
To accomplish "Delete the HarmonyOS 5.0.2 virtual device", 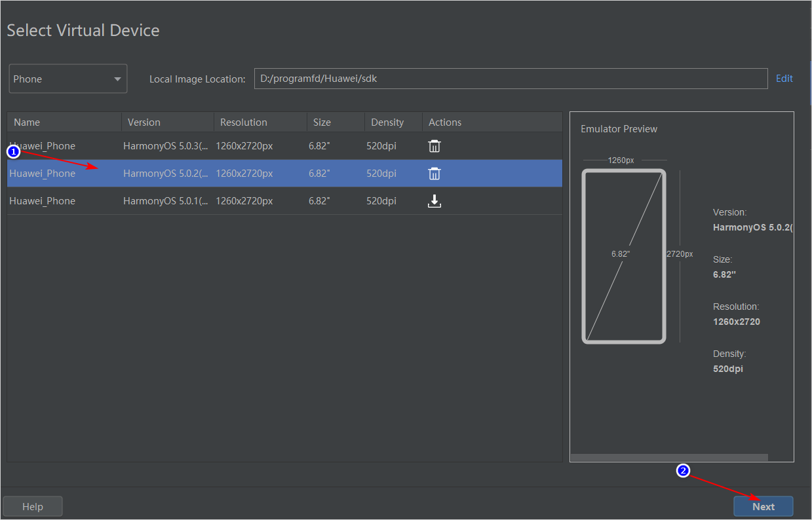I will pos(435,174).
